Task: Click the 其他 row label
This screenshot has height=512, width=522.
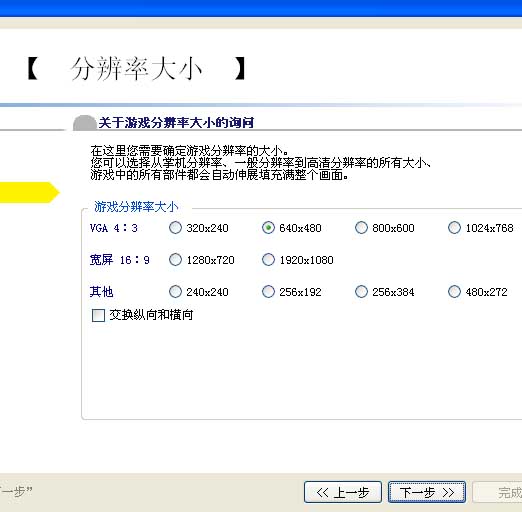Action: coord(101,292)
